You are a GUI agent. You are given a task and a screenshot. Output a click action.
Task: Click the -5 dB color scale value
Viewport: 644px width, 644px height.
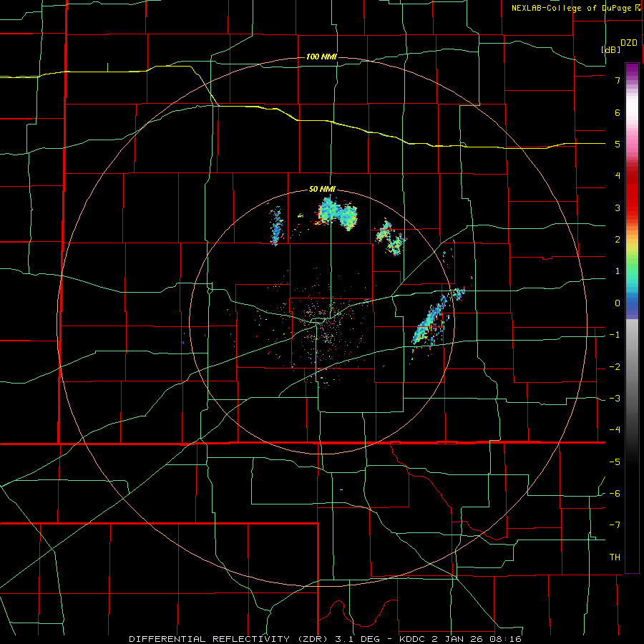click(615, 462)
